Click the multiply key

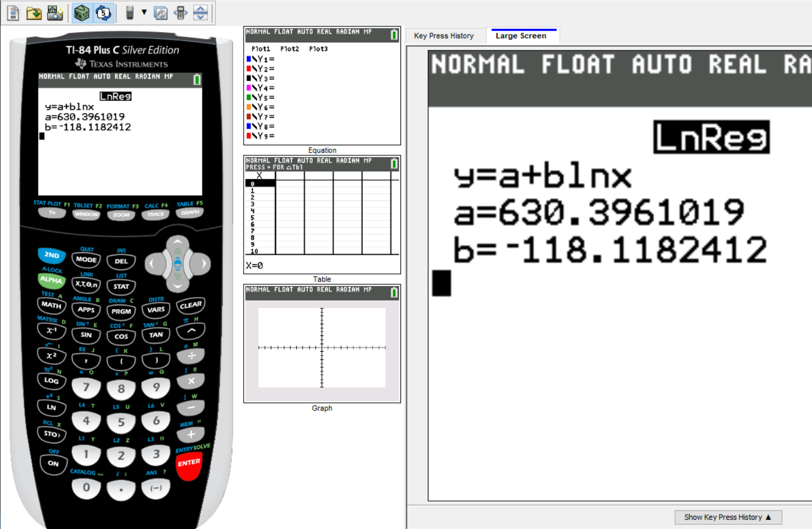coord(191,381)
